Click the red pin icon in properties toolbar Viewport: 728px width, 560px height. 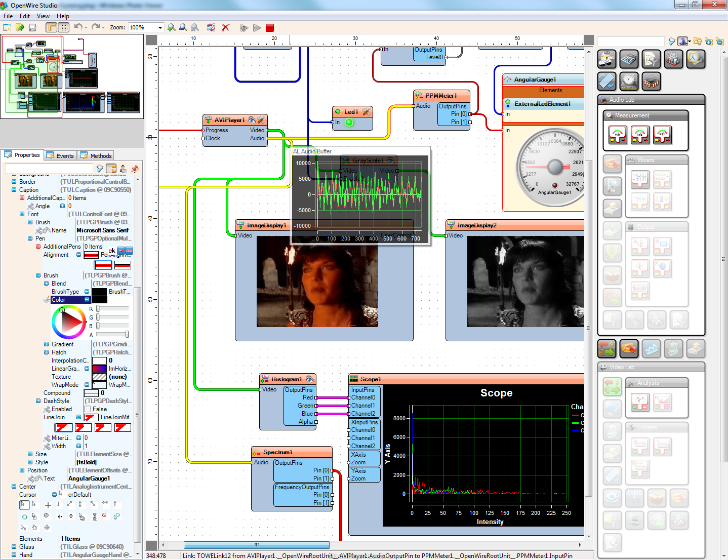(135, 169)
